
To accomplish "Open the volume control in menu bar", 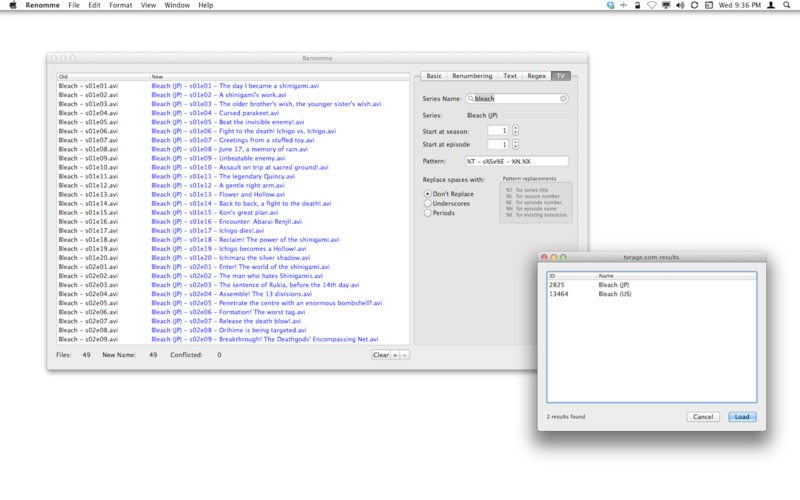I will tap(680, 5).
